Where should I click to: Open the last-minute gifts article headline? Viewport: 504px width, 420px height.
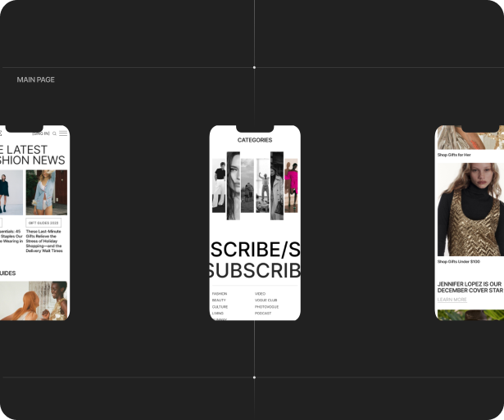click(45, 242)
